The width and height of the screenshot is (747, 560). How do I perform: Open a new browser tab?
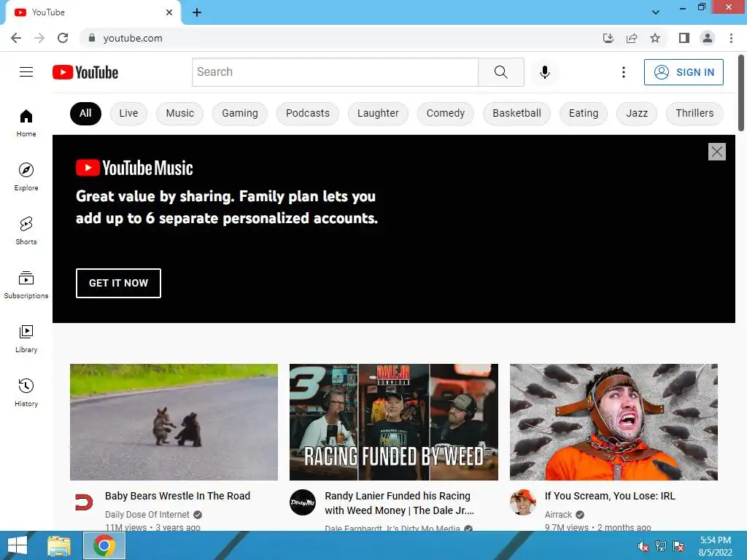(197, 12)
